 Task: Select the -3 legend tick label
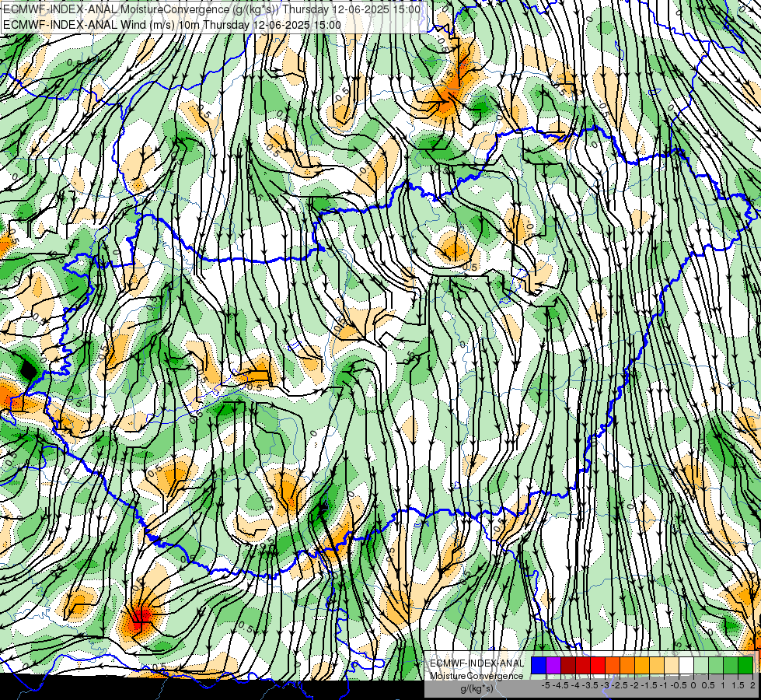606,685
